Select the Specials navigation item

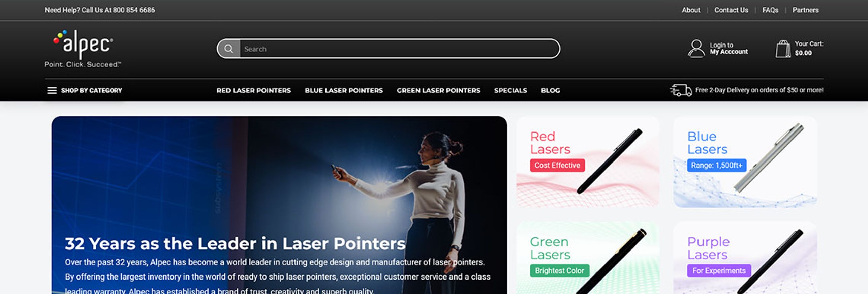(510, 90)
